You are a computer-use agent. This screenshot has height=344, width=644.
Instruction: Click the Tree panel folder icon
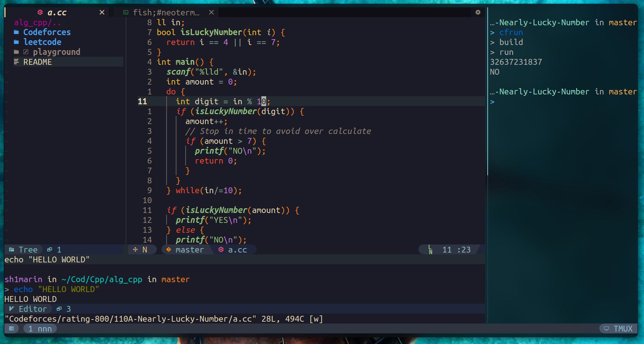12,250
